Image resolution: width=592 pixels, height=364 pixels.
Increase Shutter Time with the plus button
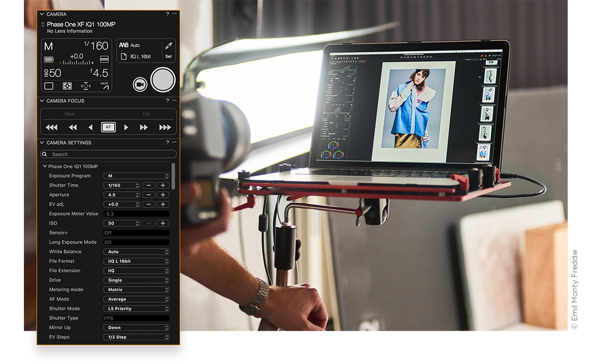coord(163,185)
